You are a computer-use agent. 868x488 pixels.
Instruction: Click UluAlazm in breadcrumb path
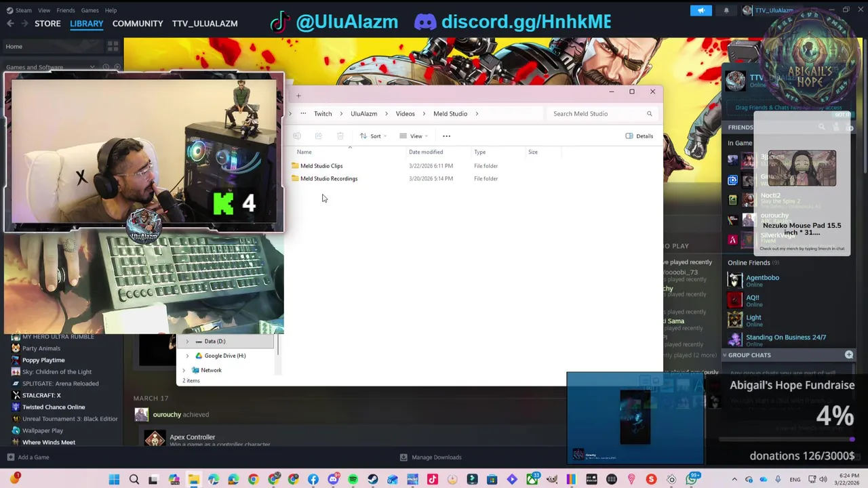[363, 114]
